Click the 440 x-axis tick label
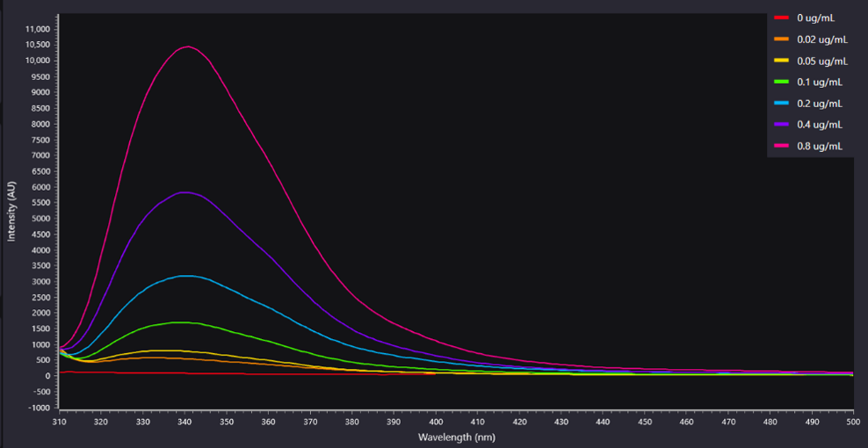Viewport: 868px width, 448px height. coord(603,422)
